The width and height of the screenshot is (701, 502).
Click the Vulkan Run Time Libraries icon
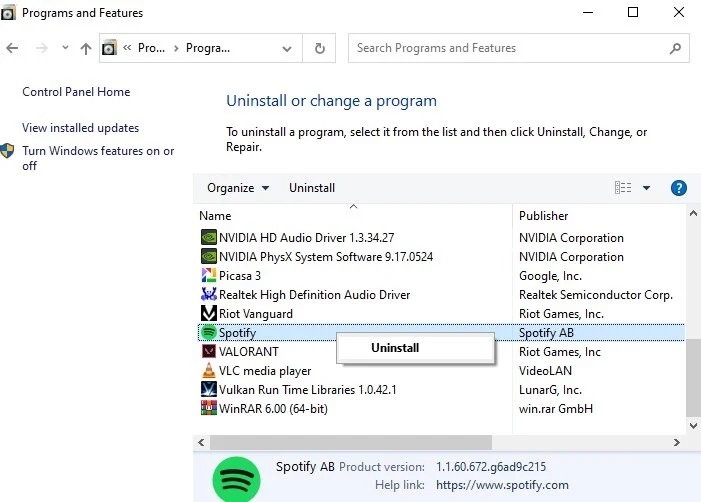208,389
